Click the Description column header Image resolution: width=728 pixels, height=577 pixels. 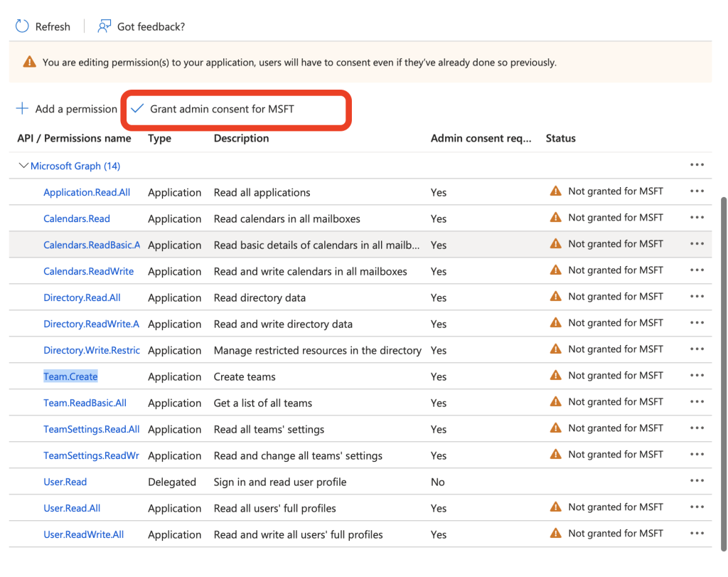click(242, 138)
